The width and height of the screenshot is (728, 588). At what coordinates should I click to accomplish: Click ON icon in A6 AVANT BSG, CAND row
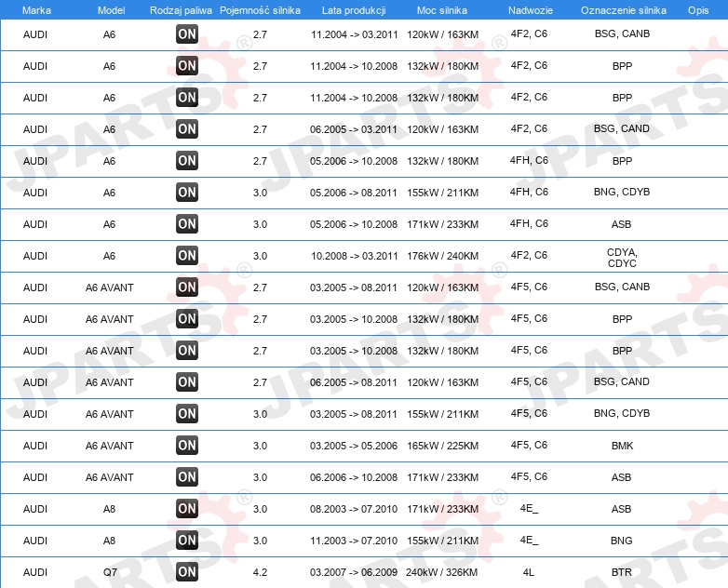[187, 382]
